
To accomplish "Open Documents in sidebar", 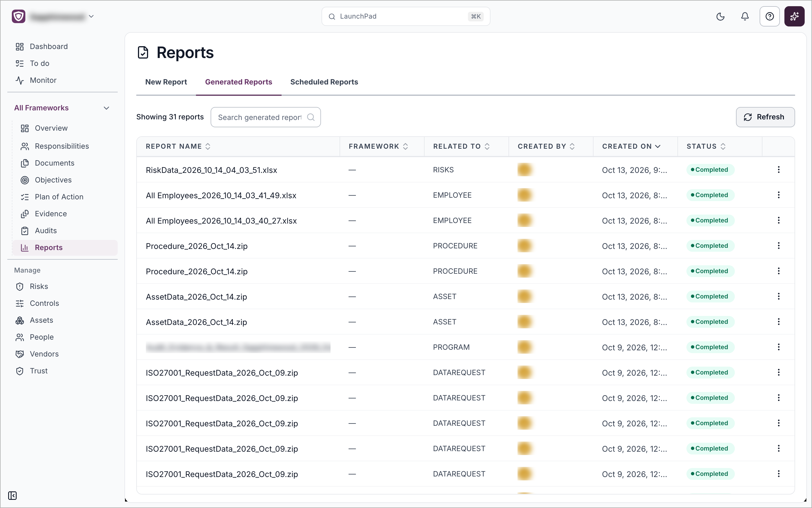I will 54,163.
